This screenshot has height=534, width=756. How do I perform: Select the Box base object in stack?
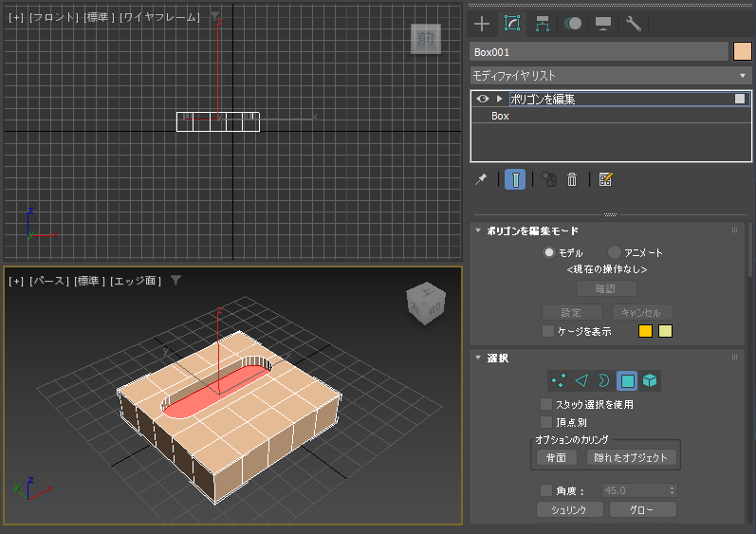tap(610, 116)
